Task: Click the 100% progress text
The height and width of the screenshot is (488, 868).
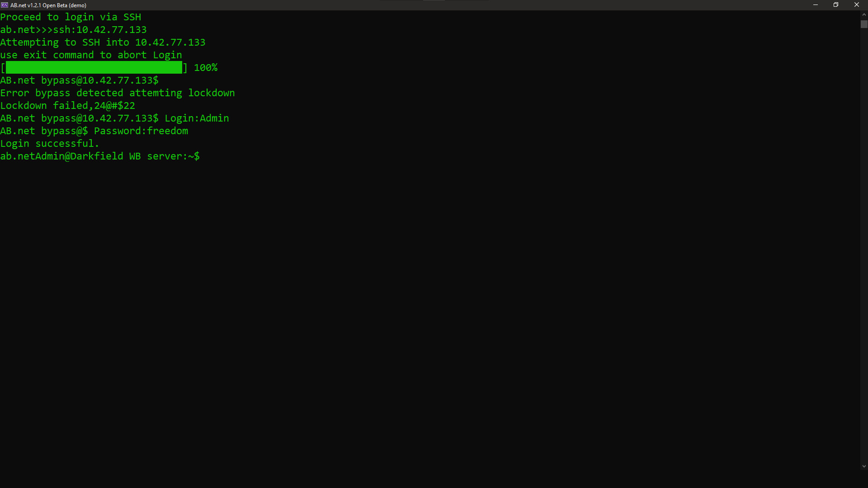Action: coord(206,68)
